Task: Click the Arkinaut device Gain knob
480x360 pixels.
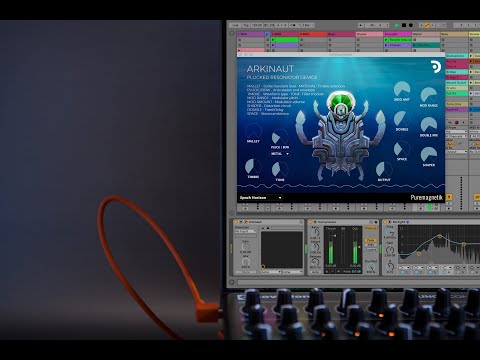Action: (246, 247)
